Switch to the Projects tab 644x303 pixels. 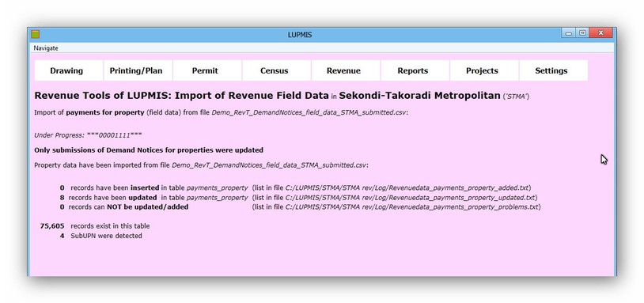pyautogui.click(x=484, y=70)
